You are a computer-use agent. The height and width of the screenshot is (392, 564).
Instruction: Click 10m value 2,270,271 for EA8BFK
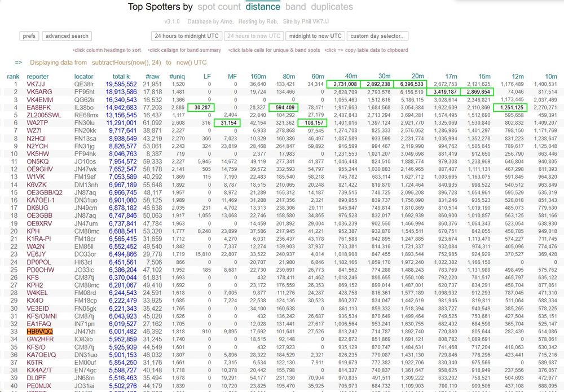[545, 108]
